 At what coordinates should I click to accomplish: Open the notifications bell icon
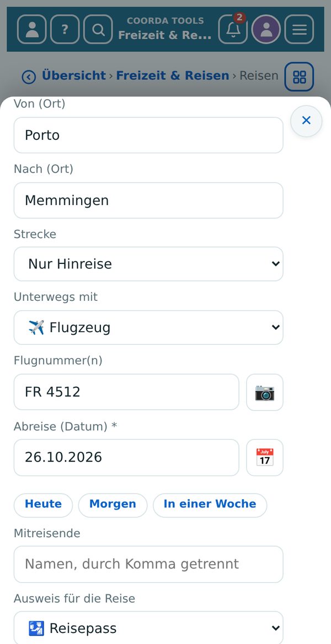pos(233,29)
